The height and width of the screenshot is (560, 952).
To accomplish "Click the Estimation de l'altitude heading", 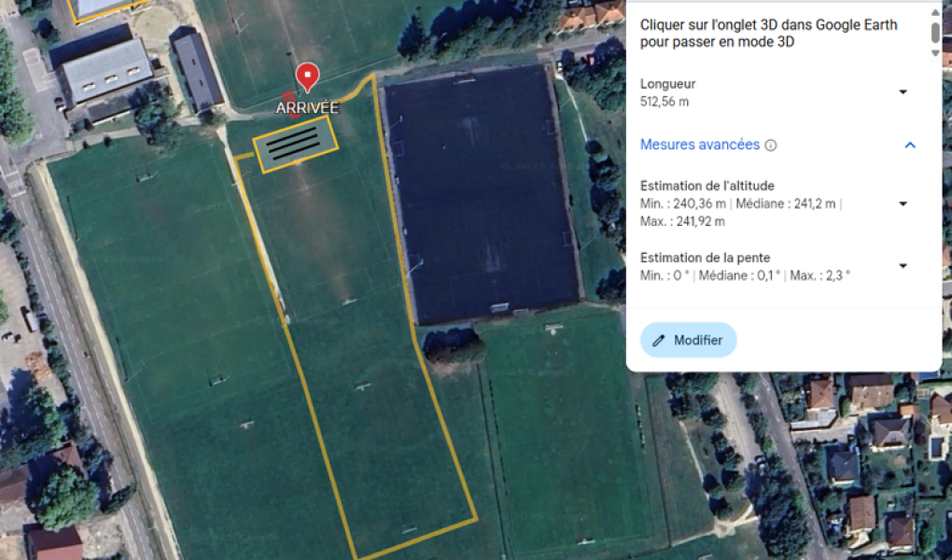I will coord(707,186).
